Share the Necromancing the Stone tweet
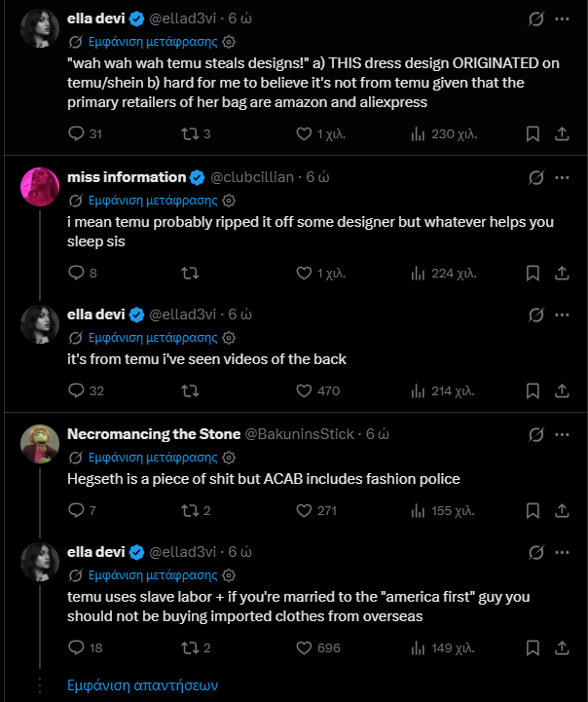The width and height of the screenshot is (588, 702). (562, 510)
